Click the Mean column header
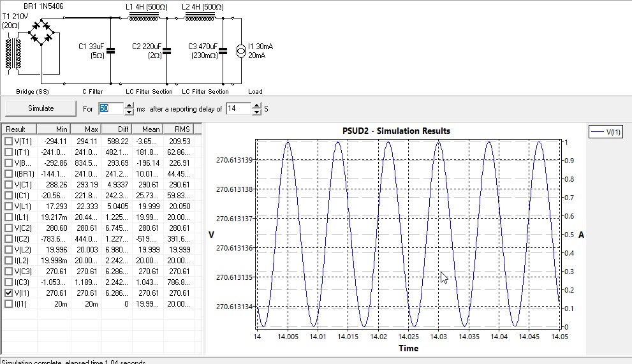This screenshot has height=364, width=632. pos(148,129)
